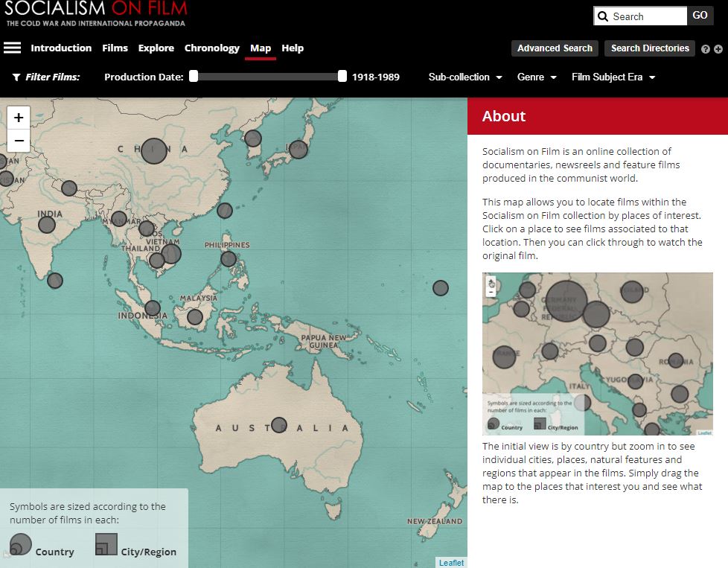The image size is (728, 568).
Task: Select the Philippines film marker
Action: pos(229,259)
